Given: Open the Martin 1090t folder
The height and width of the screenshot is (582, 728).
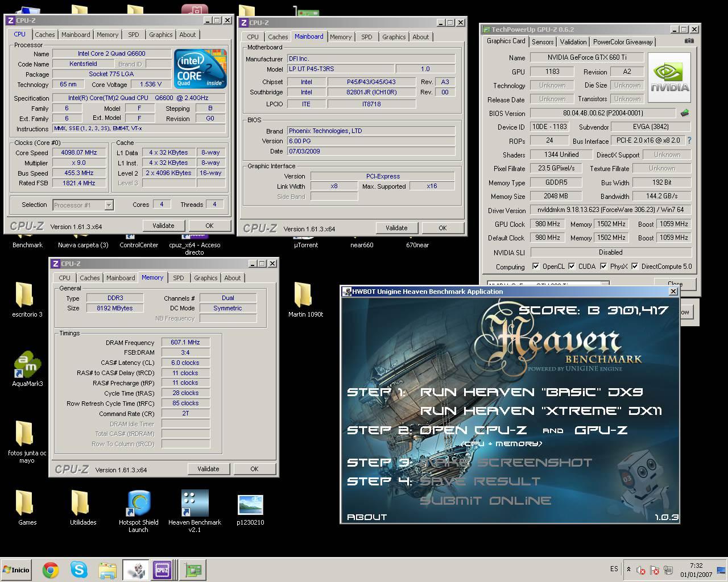Looking at the screenshot, I should click(x=305, y=300).
